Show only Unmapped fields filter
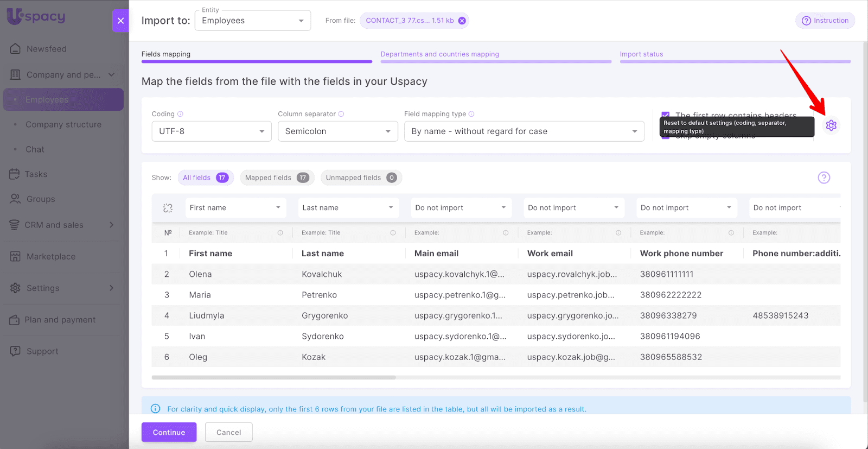The width and height of the screenshot is (868, 449). [361, 178]
